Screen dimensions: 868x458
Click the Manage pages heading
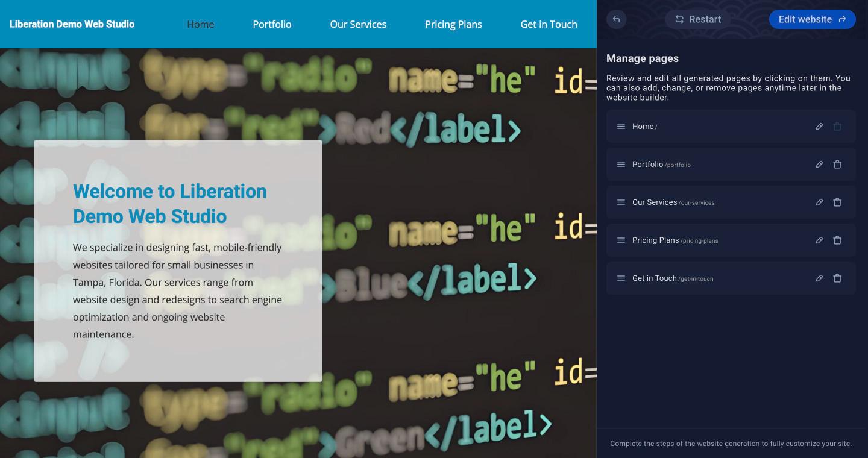(x=643, y=58)
